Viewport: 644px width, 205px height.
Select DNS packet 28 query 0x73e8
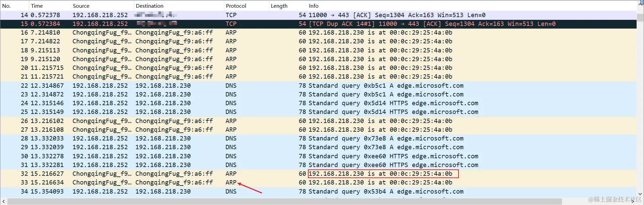click(318, 138)
